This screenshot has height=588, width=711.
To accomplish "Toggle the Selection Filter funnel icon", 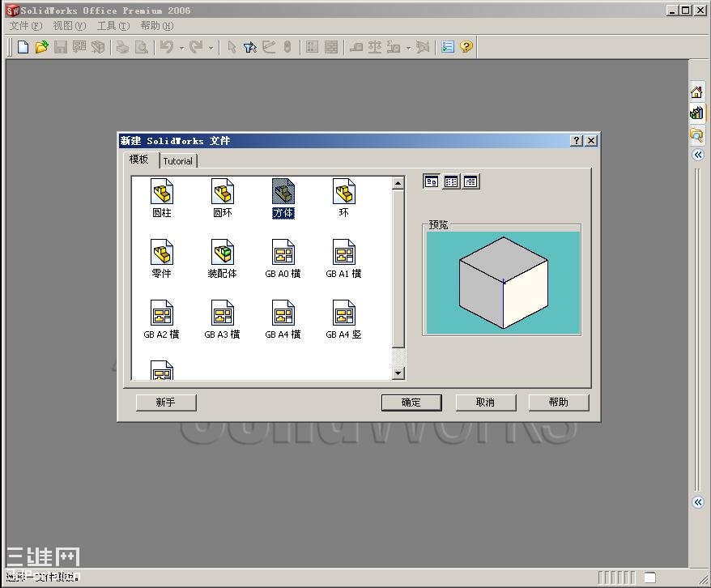I will click(x=250, y=47).
